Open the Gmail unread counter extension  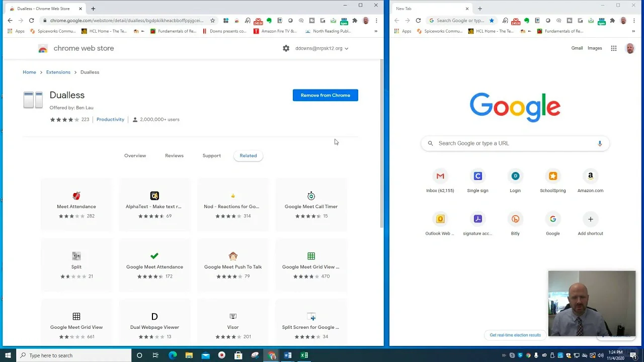tap(258, 21)
